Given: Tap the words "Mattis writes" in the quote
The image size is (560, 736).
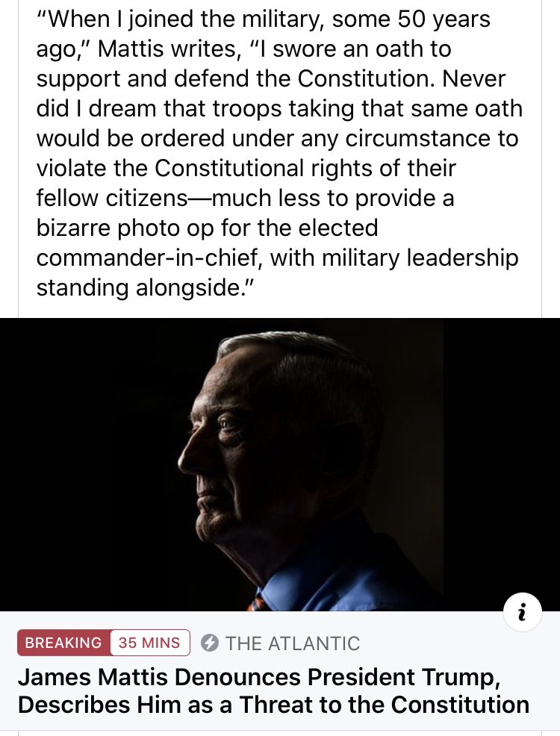Looking at the screenshot, I should click(x=169, y=49).
